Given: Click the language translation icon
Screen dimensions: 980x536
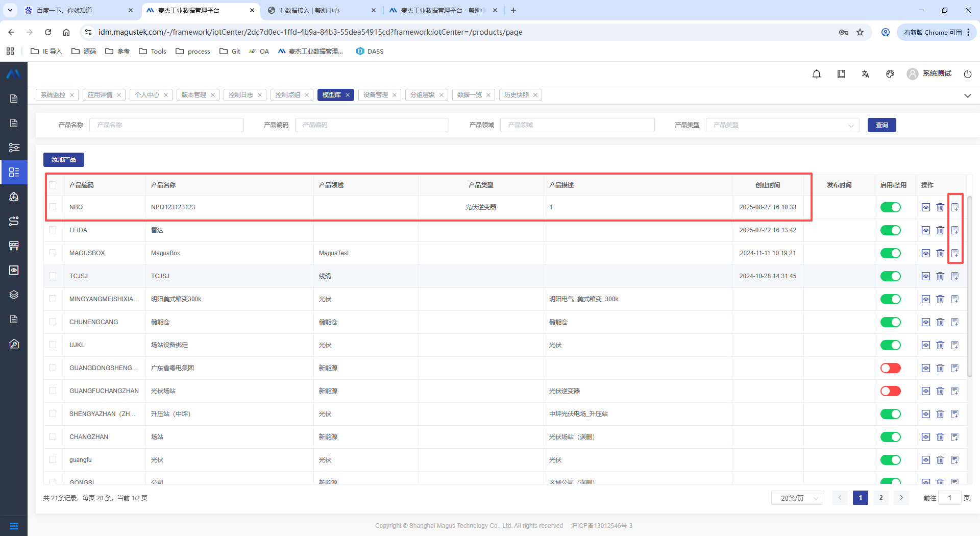Looking at the screenshot, I should (x=866, y=74).
